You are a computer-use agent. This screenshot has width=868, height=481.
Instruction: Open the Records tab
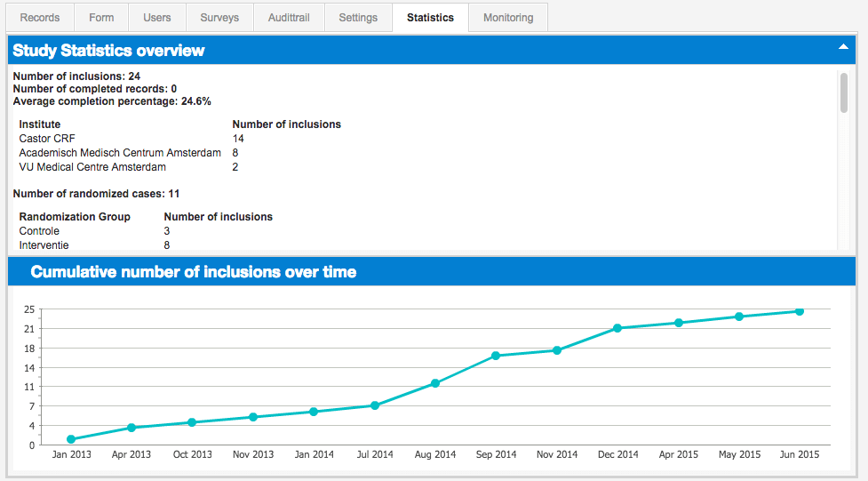click(x=40, y=18)
